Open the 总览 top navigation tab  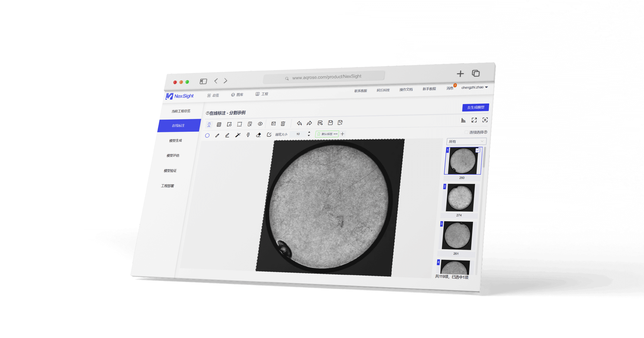(x=213, y=95)
